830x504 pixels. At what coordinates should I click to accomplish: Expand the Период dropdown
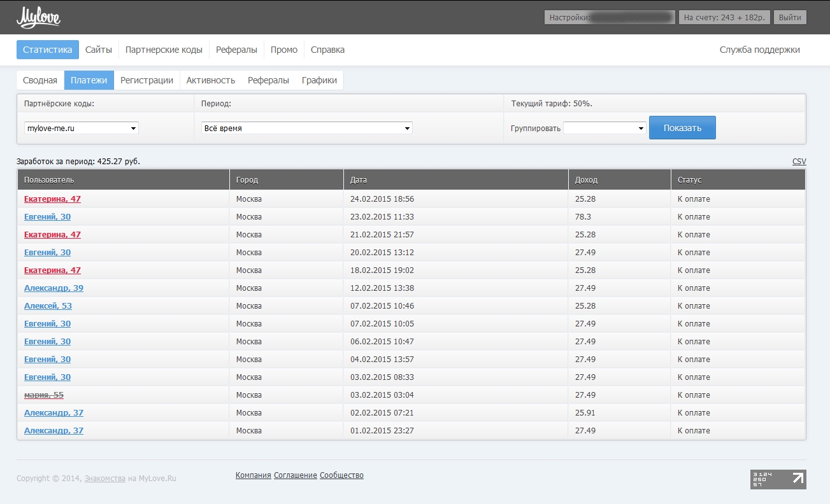point(306,128)
